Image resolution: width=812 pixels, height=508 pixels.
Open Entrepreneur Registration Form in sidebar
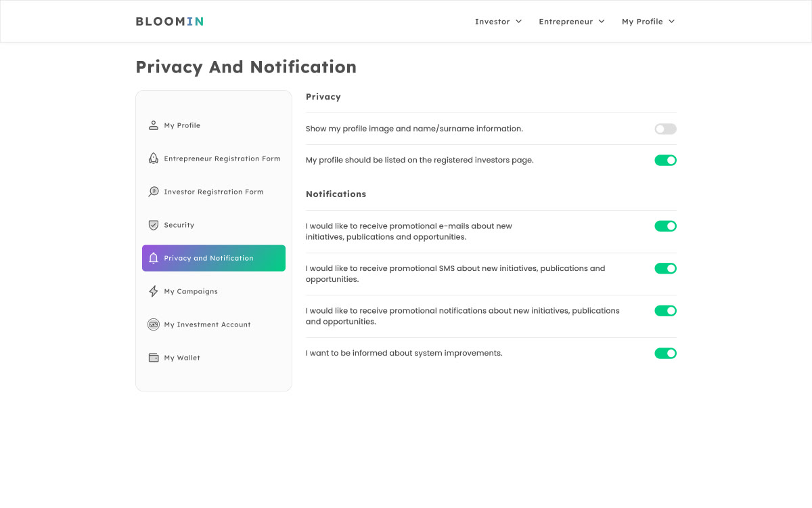(x=214, y=158)
